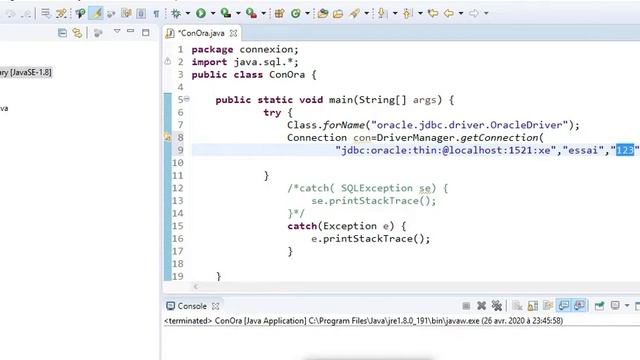Open the Coverage dropdown arrow
This screenshot has width=640, height=360.
[x=238, y=13]
